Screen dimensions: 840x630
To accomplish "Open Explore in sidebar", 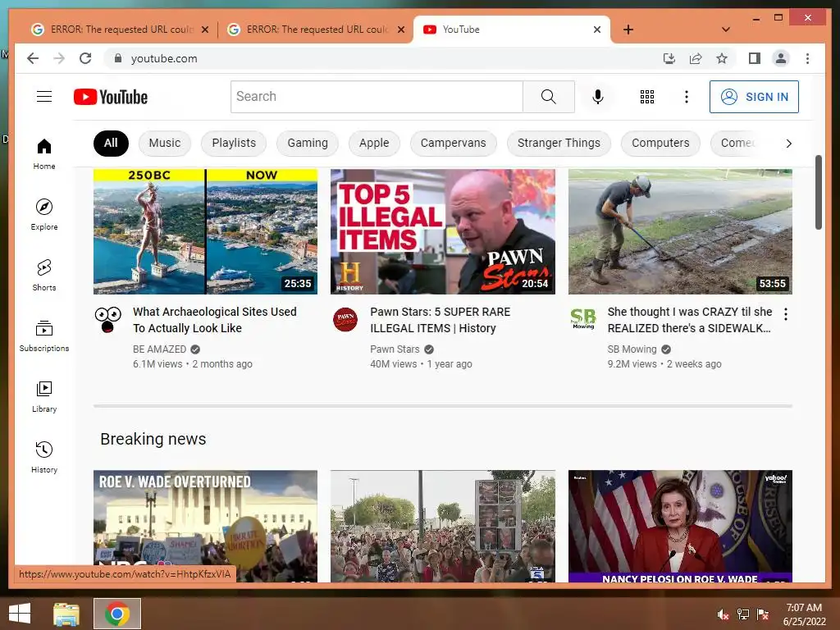I will [x=44, y=215].
